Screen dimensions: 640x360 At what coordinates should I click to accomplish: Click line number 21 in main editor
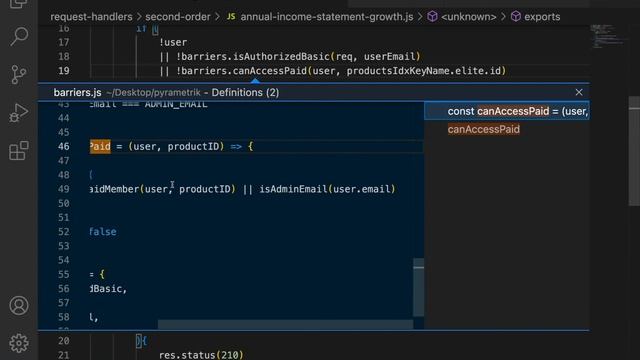coord(64,355)
